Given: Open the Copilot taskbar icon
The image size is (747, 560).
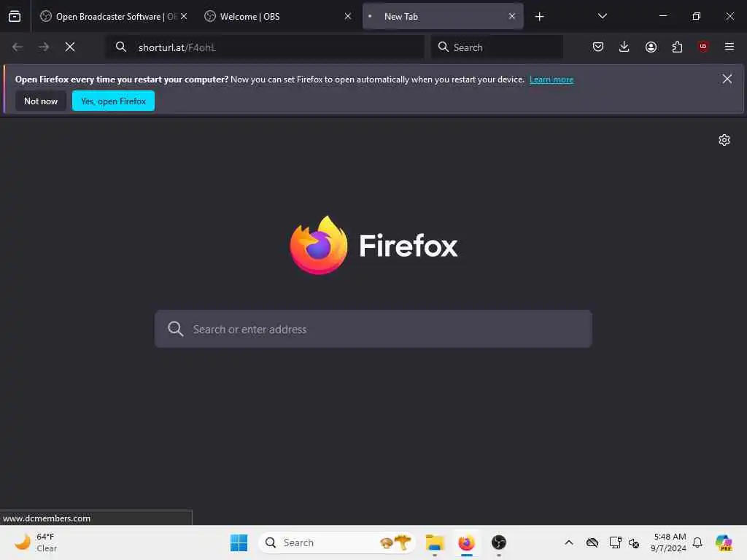Looking at the screenshot, I should (x=724, y=542).
